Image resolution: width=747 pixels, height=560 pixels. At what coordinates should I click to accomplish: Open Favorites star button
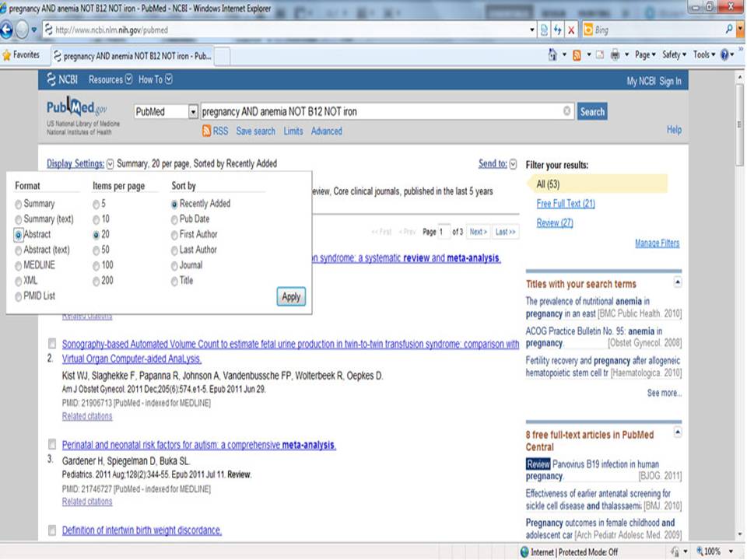click(21, 55)
